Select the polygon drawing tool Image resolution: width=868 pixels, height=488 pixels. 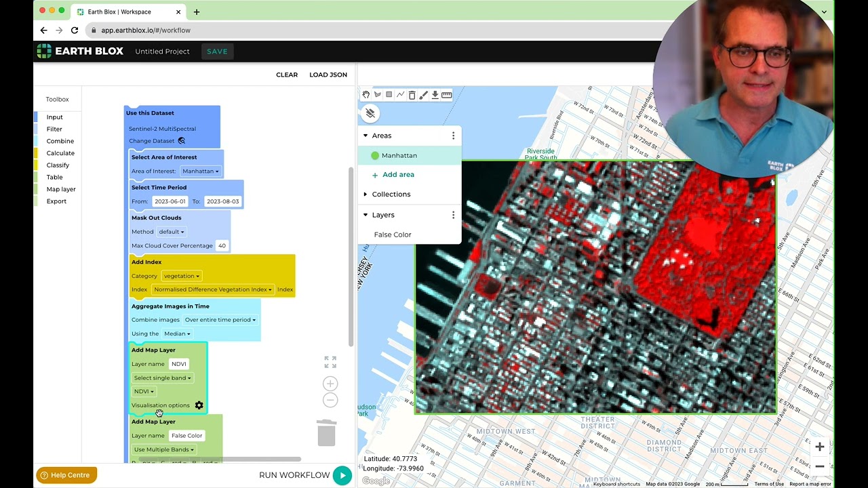point(378,95)
